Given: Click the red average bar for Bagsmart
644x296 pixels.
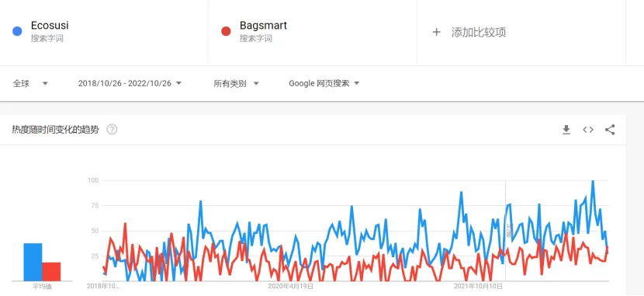Looking at the screenshot, I should [x=51, y=271].
